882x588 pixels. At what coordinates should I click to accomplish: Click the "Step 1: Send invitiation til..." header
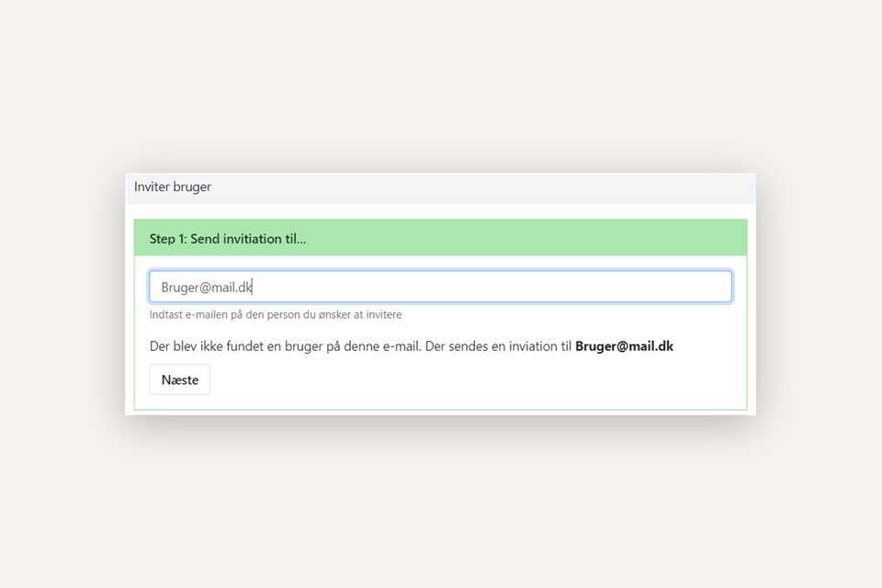(228, 239)
